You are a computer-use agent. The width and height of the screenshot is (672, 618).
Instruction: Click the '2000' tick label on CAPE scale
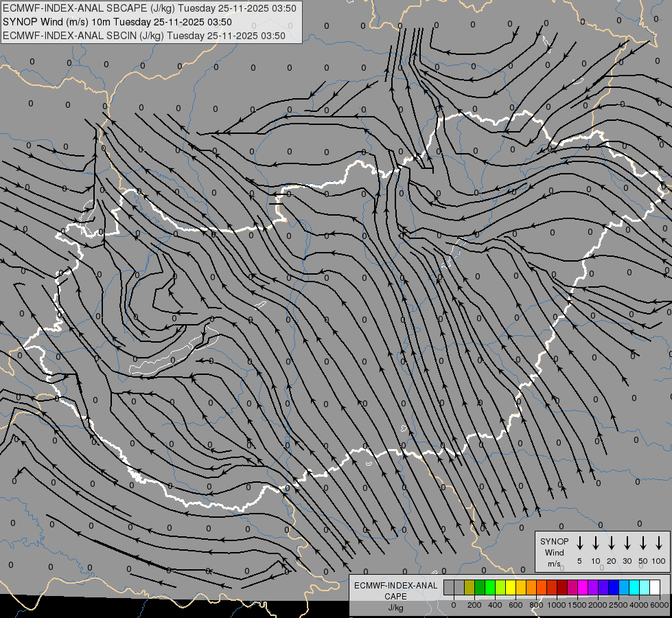(598, 605)
